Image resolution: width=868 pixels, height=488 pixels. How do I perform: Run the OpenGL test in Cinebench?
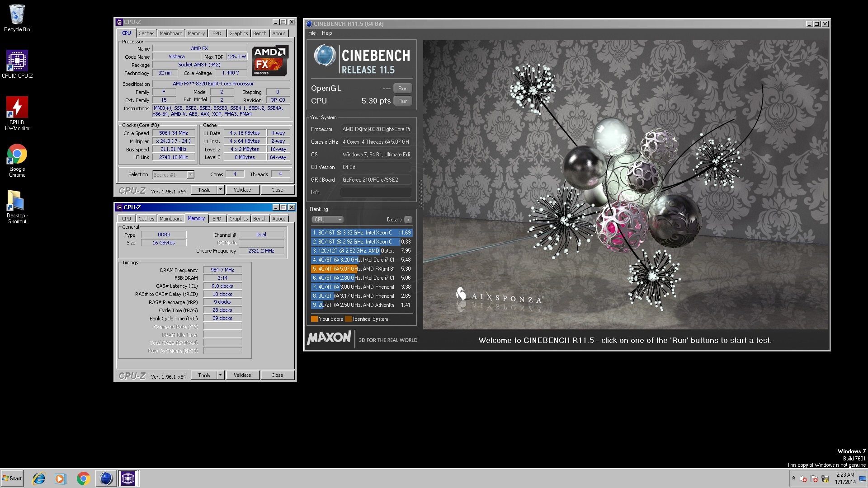(403, 89)
